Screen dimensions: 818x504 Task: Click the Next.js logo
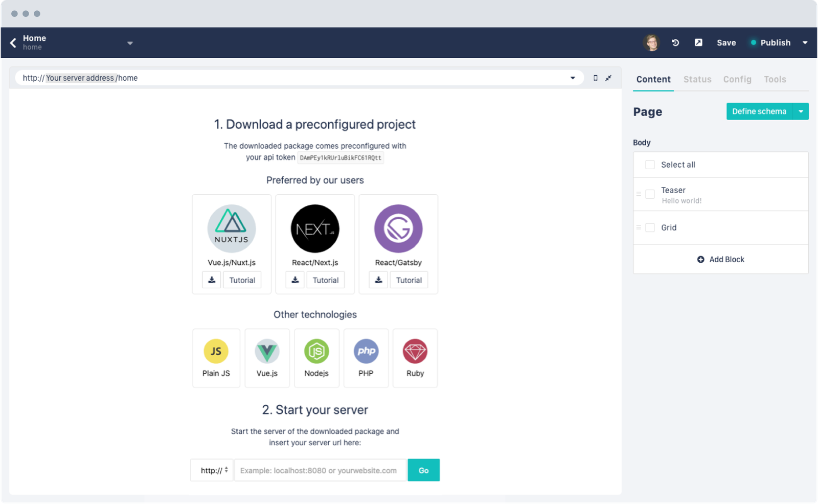click(x=315, y=228)
